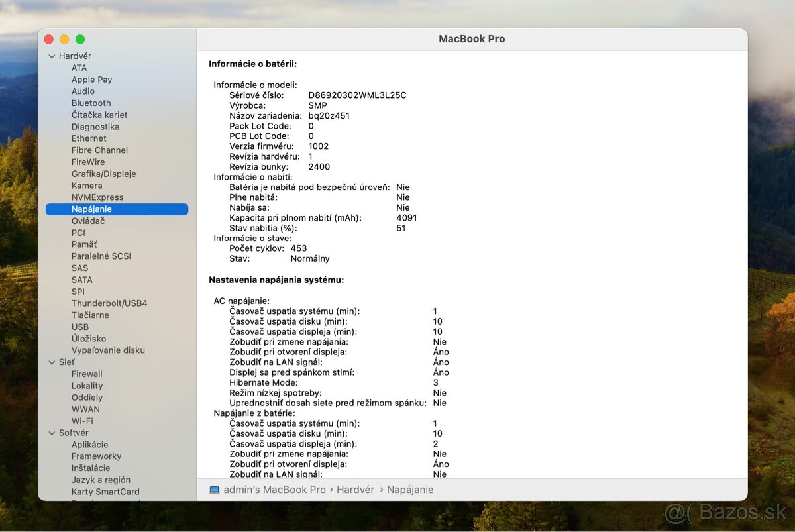Select the highlighted Napájanie item
Viewport: 795px width, 532px height.
click(117, 209)
